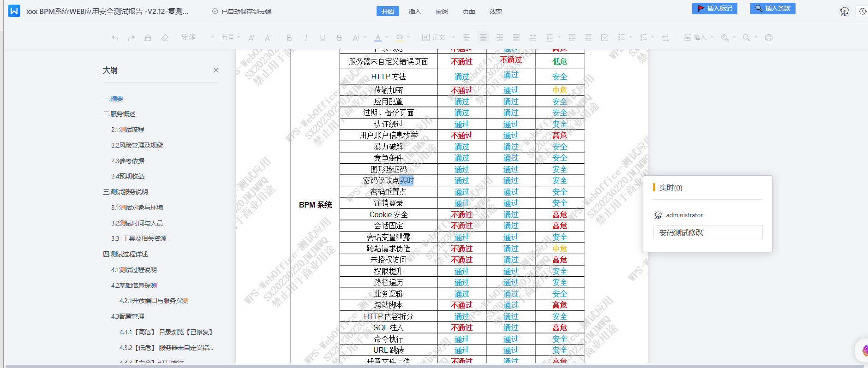Click the increase indent icon

click(x=588, y=38)
